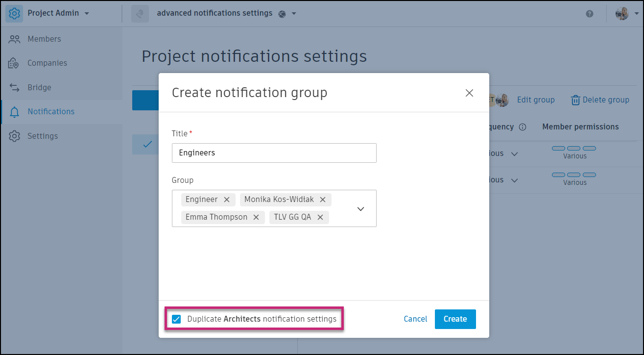
Task: Remove the Emma Thompson tag with its X
Action: [x=256, y=217]
